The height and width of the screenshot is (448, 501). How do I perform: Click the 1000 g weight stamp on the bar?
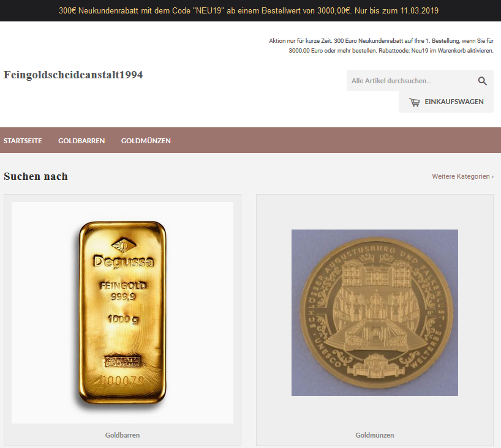pos(123,319)
